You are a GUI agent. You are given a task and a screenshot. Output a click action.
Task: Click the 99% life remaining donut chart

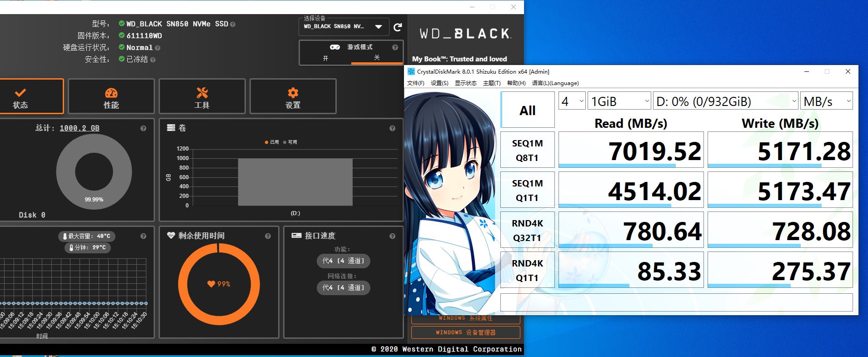click(219, 284)
